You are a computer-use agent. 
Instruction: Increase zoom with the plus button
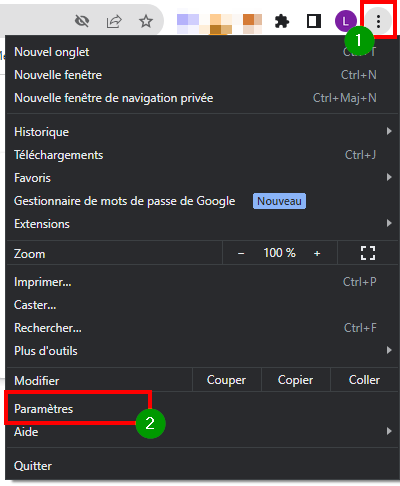pyautogui.click(x=317, y=253)
